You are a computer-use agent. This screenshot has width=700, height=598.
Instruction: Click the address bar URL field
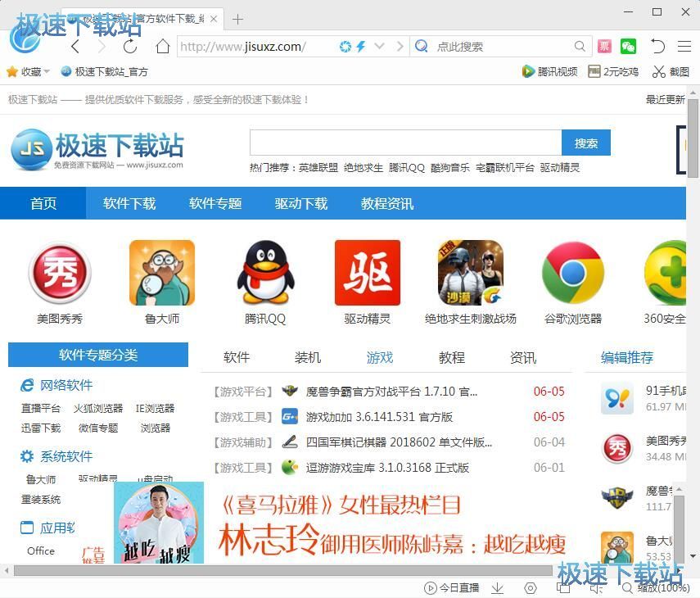[x=257, y=47]
